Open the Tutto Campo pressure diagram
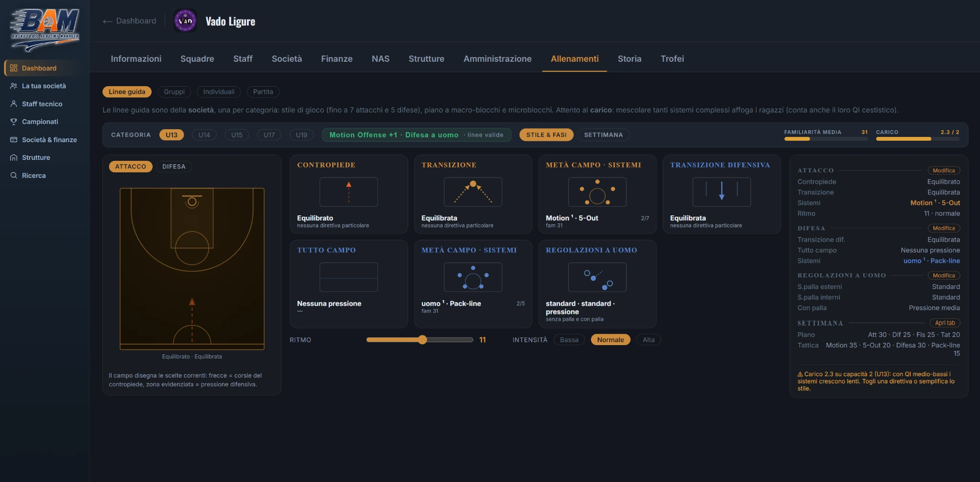Image resolution: width=980 pixels, height=482 pixels. [348, 277]
